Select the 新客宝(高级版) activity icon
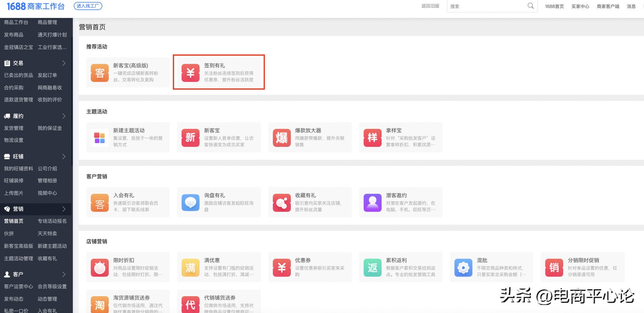Image resolution: width=644 pixels, height=313 pixels. (99, 72)
